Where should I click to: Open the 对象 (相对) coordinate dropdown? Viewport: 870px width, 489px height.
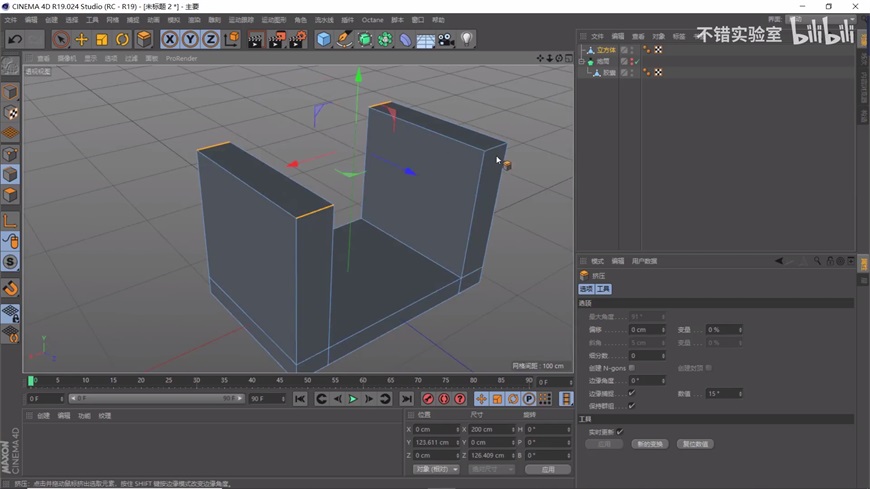pyautogui.click(x=436, y=469)
